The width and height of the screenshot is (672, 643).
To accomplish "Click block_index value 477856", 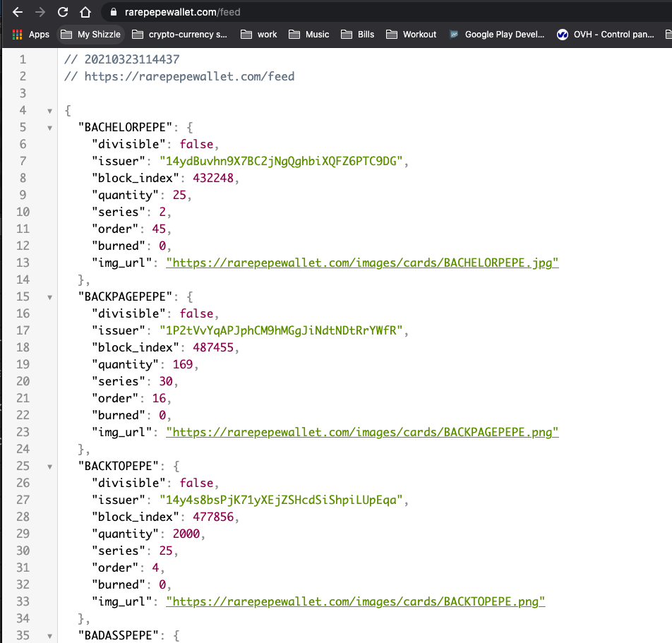I will [213, 517].
